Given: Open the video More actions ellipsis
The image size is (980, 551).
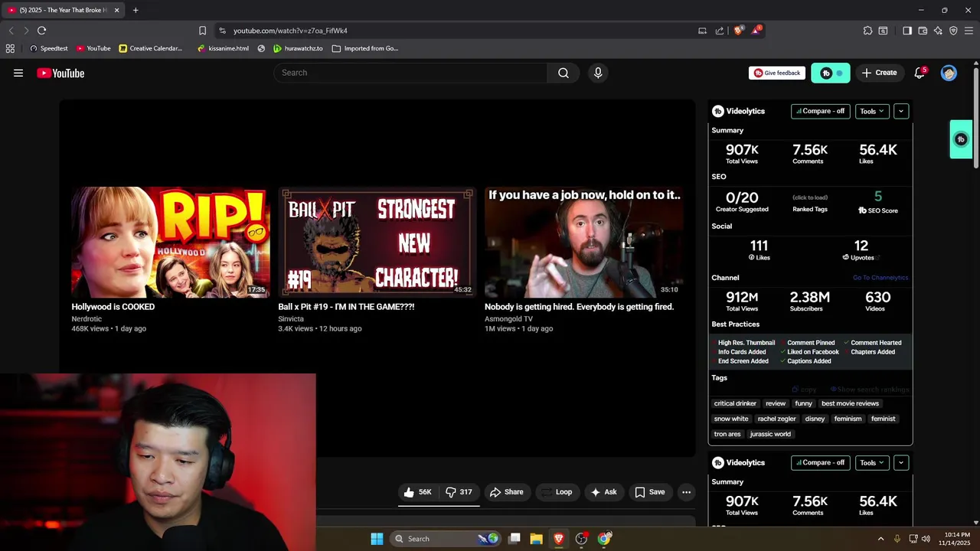Looking at the screenshot, I should pos(687,492).
